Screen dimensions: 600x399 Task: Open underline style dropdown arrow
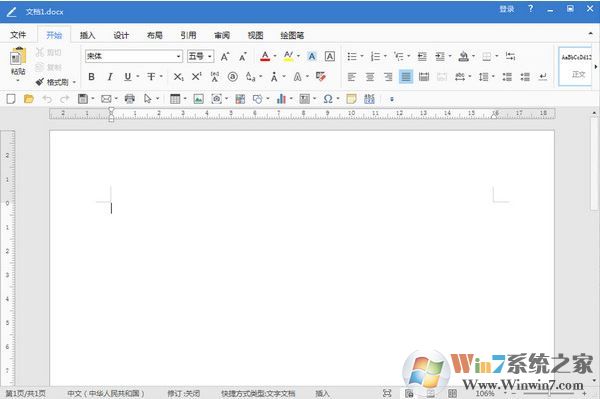tap(138, 77)
